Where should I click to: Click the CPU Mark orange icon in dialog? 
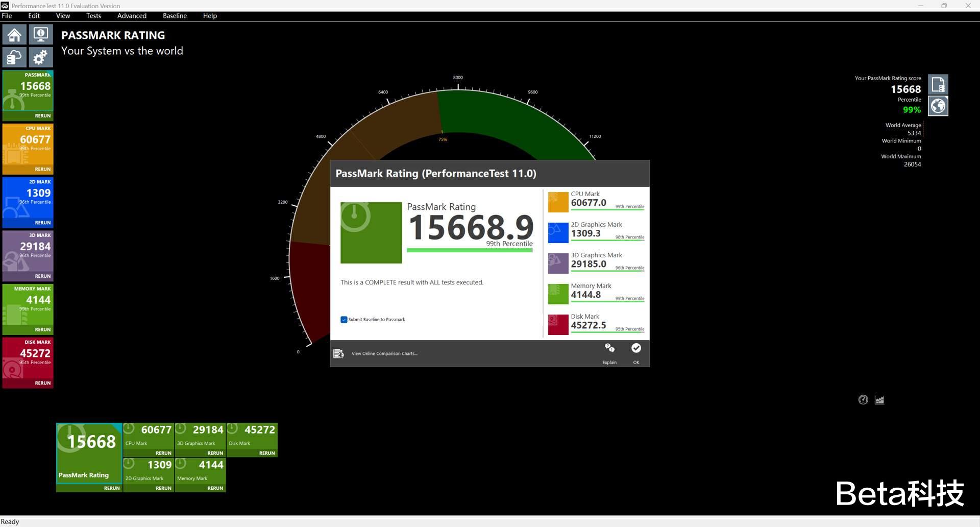point(558,202)
